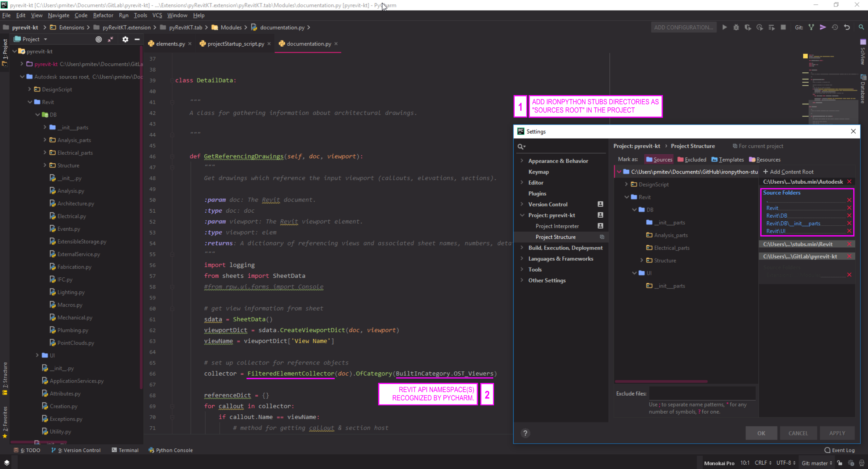Collapse the DB folder in Project panel
The image size is (868, 469).
tap(37, 115)
